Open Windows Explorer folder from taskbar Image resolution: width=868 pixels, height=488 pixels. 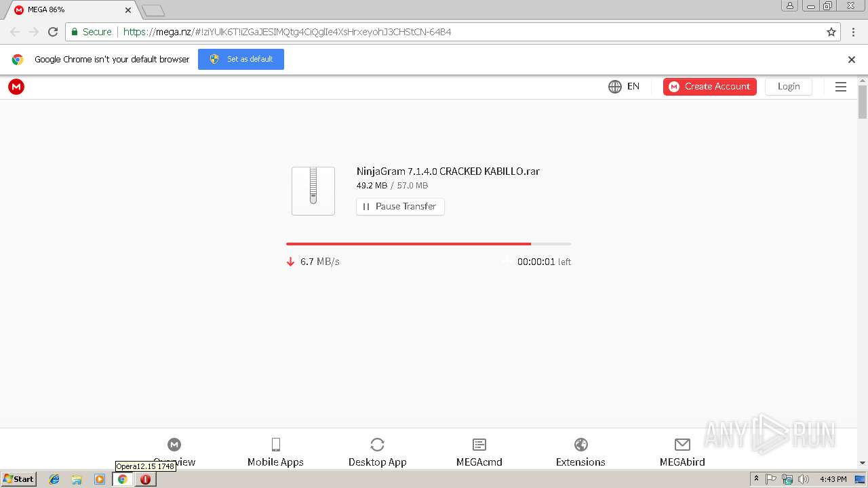click(77, 479)
